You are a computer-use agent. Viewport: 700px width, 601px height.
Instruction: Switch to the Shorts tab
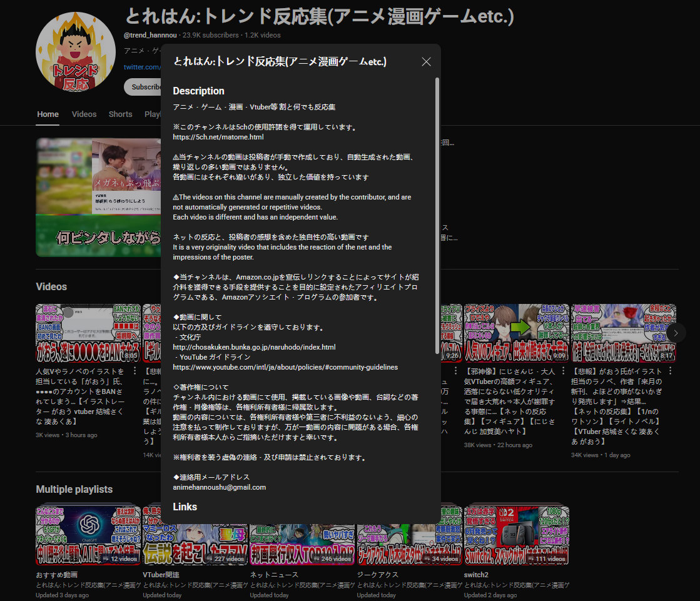[121, 114]
